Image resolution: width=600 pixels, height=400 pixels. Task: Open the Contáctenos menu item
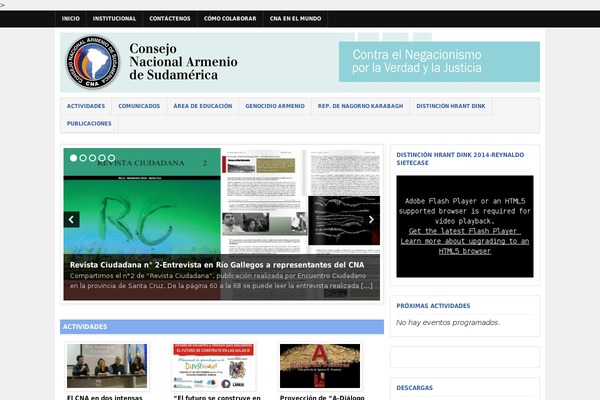point(170,19)
